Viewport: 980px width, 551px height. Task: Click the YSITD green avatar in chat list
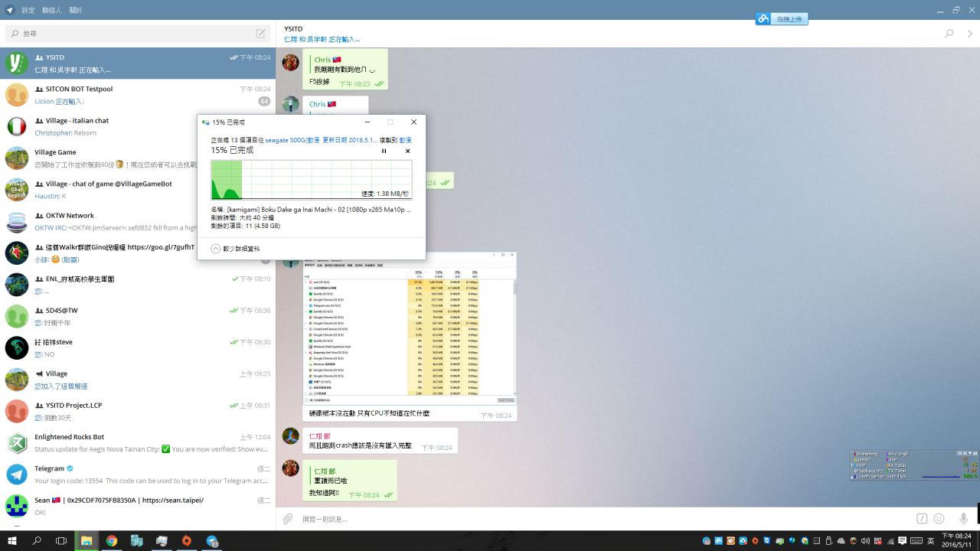point(17,64)
